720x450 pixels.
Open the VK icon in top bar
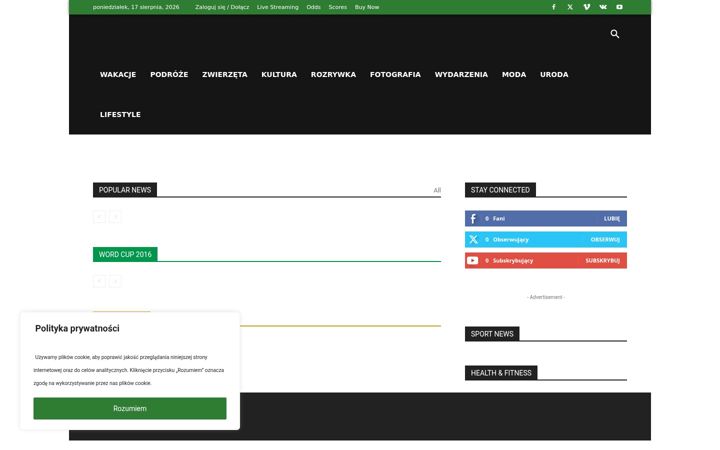coord(603,7)
